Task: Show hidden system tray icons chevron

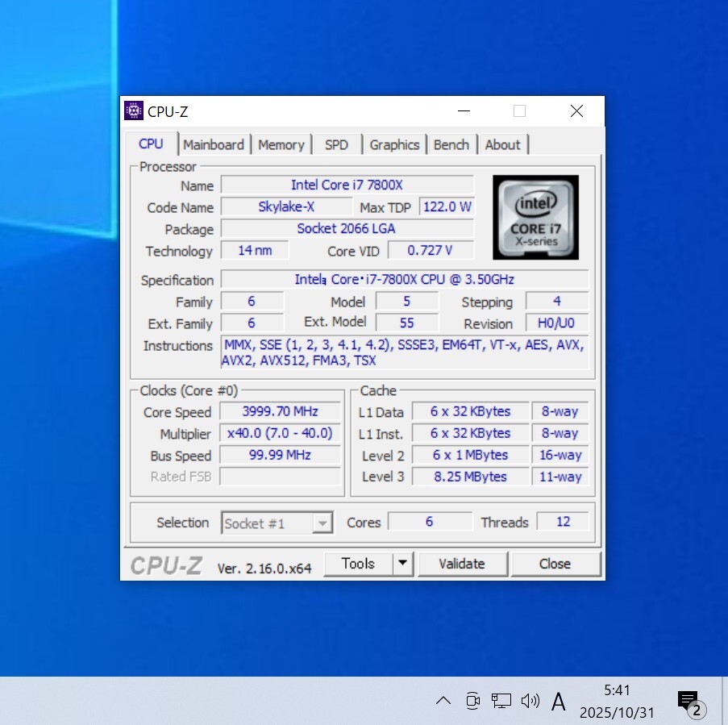Action: [x=443, y=700]
